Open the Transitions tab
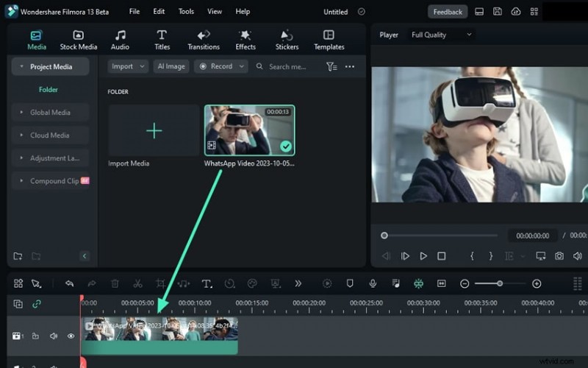 [x=204, y=40]
